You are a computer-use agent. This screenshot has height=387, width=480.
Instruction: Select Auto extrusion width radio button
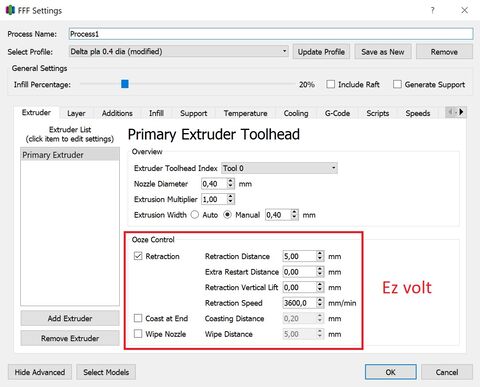pos(195,215)
